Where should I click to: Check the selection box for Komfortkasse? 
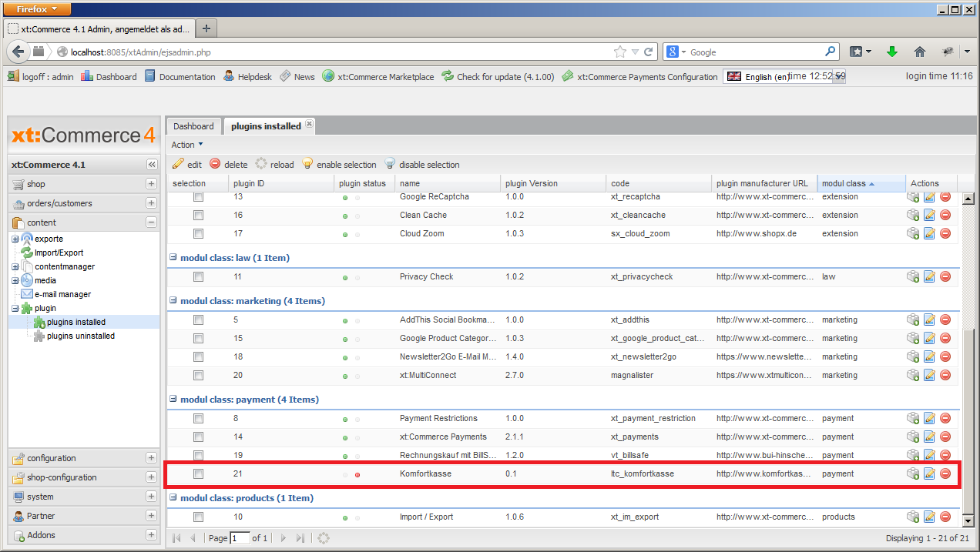coord(198,473)
